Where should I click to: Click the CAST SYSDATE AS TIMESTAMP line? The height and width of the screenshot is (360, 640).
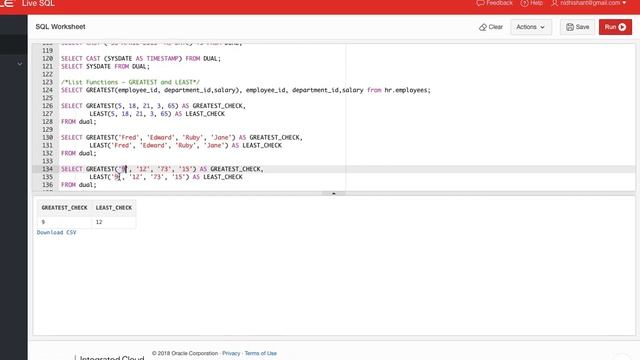[x=141, y=59]
